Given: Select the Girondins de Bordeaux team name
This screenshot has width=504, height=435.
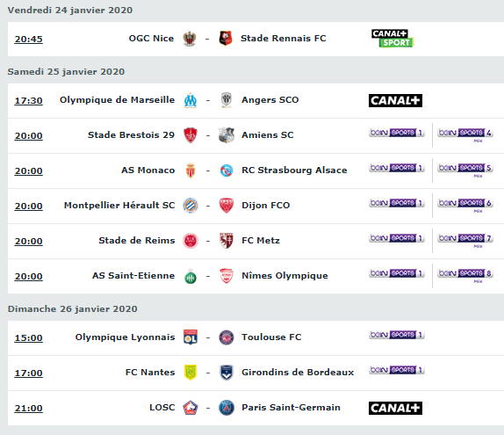Looking at the screenshot, I should pyautogui.click(x=298, y=373).
